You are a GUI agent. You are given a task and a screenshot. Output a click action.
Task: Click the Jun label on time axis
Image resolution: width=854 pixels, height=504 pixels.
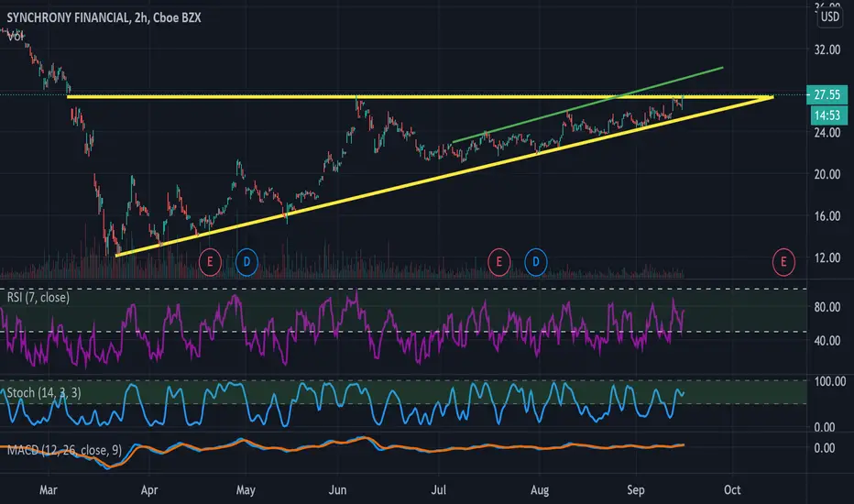pyautogui.click(x=338, y=490)
